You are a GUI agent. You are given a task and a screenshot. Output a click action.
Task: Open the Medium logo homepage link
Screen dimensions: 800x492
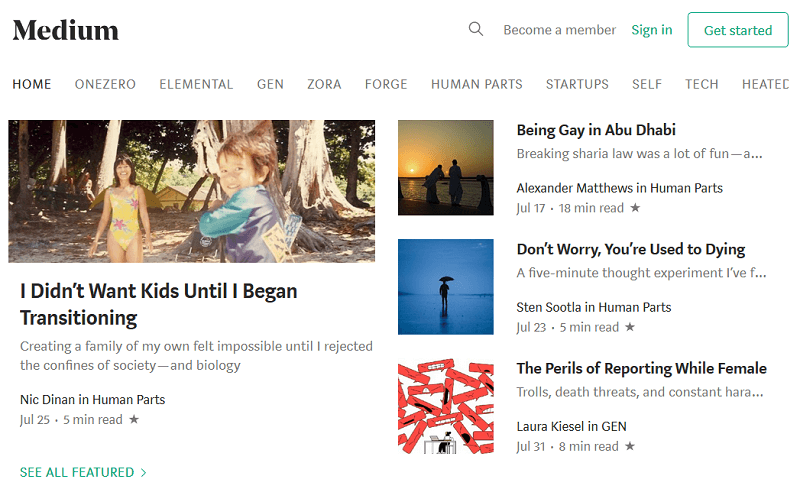[66, 30]
